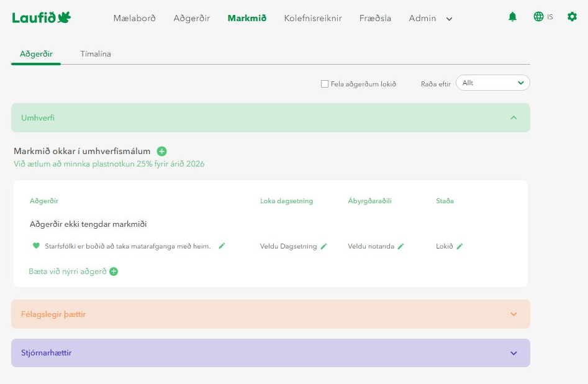Click the green plus next to Markmið okkar
Image resolution: width=588 pixels, height=384 pixels.
click(162, 151)
